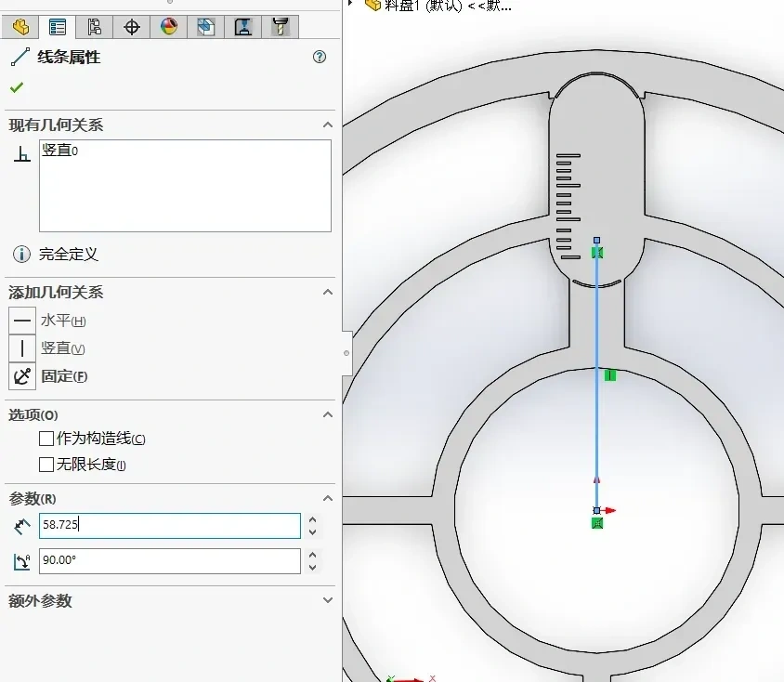
Task: Open the DisplayManager color sphere tab
Action: (x=168, y=27)
